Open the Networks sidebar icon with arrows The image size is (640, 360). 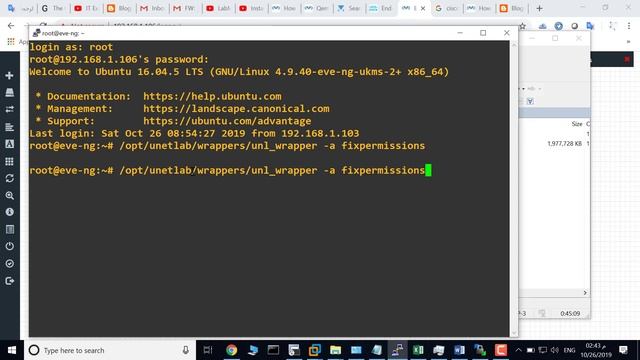[9, 109]
